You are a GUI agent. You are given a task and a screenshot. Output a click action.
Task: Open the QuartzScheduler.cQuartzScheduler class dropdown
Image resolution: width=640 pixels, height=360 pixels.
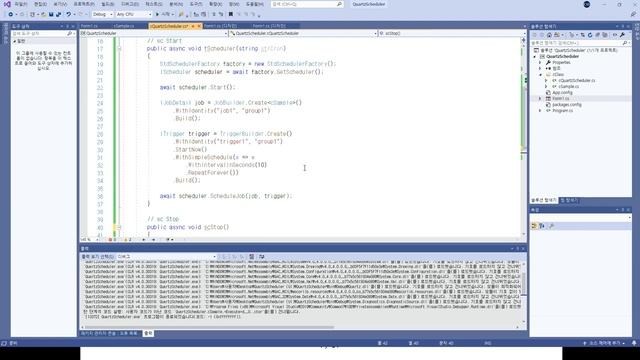pos(303,33)
